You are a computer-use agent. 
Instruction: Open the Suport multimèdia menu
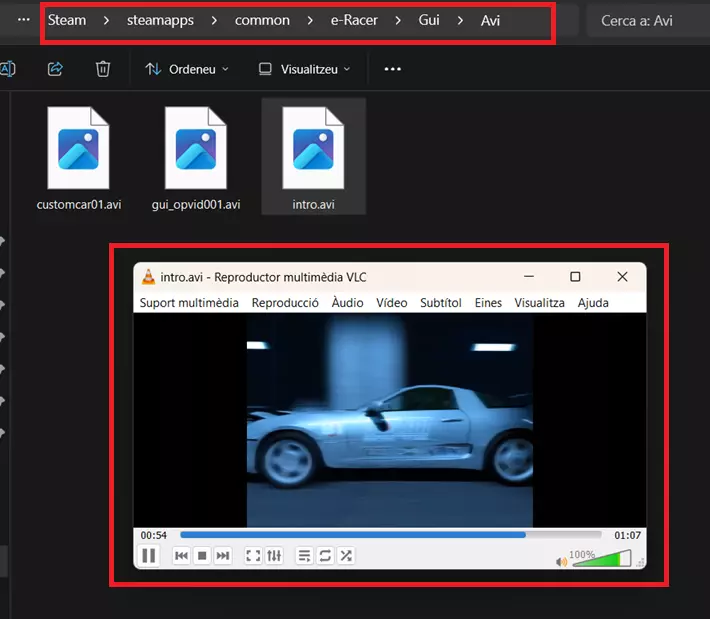coord(189,303)
